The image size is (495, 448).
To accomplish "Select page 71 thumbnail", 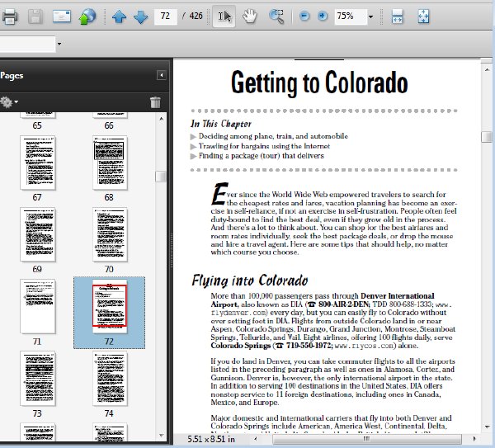I will tap(38, 306).
